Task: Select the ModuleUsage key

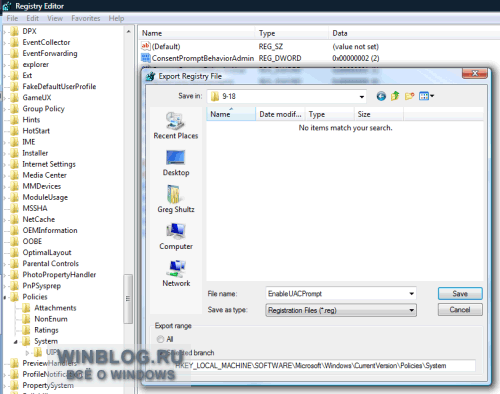Action: (45, 197)
